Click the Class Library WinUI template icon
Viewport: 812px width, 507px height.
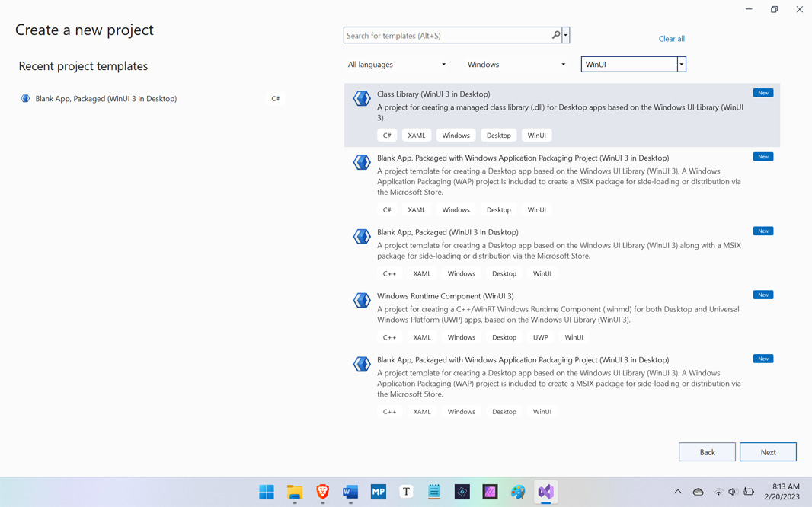coord(362,98)
